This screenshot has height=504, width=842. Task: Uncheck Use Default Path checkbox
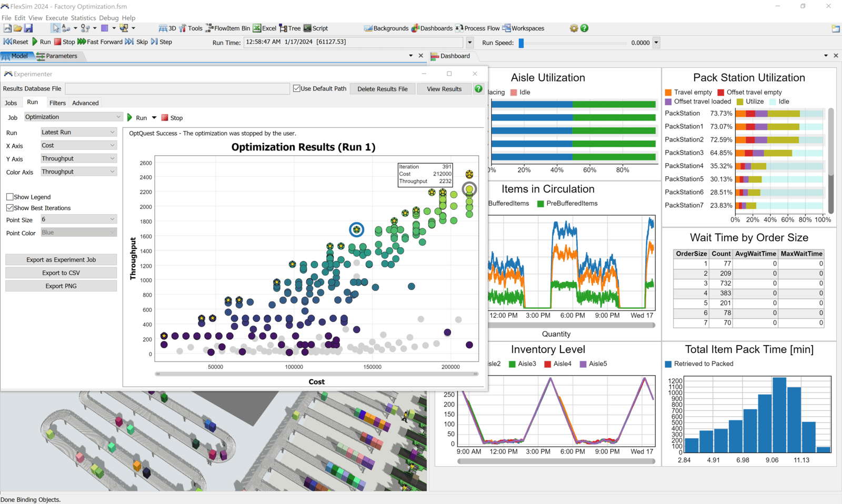pos(297,88)
